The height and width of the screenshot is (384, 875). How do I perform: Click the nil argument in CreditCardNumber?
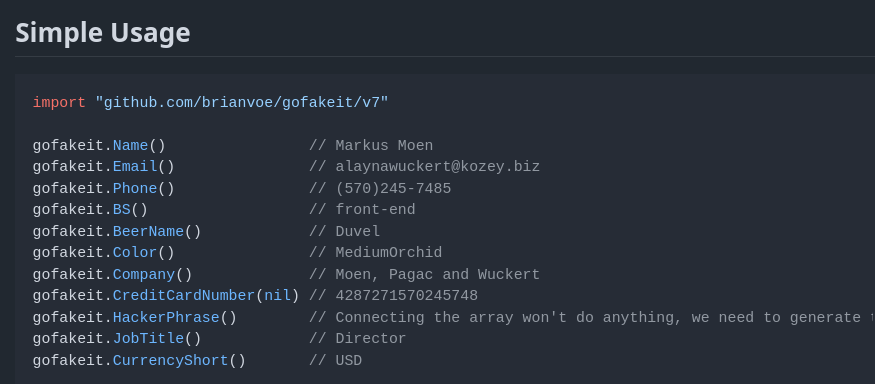[x=277, y=296]
